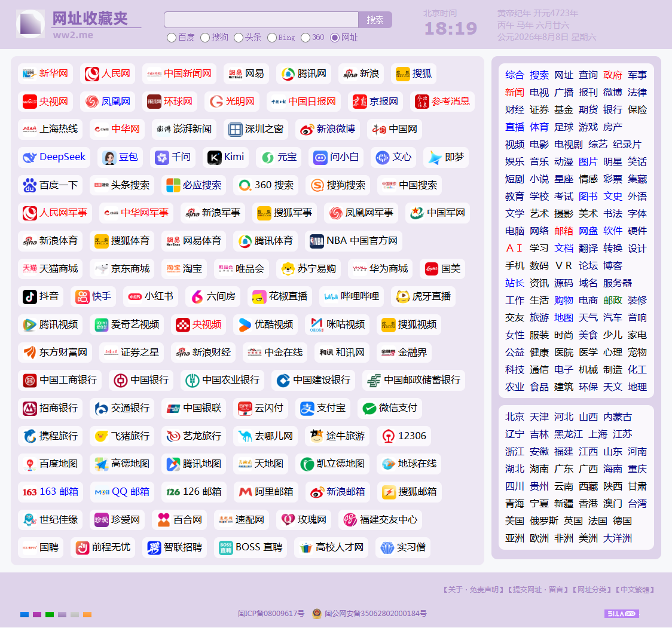Click the ww2.me site logo icon
This screenshot has height=628, width=672.
click(x=30, y=24)
